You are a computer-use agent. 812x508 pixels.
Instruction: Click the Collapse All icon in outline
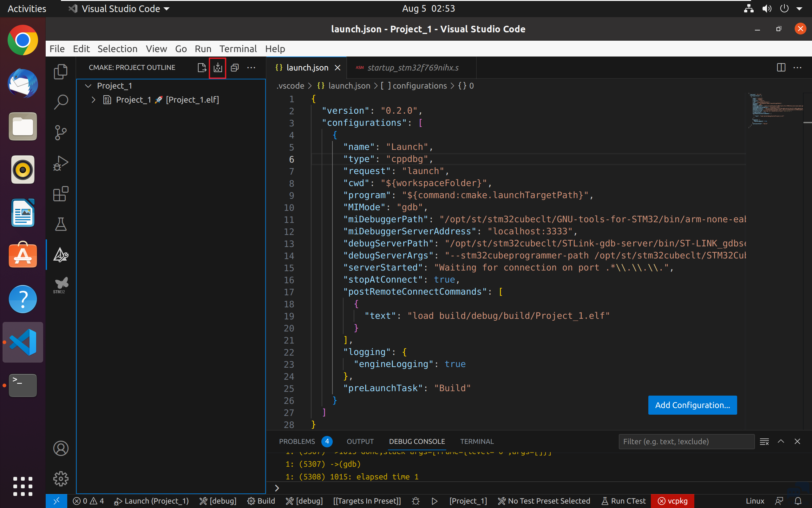[x=234, y=68]
